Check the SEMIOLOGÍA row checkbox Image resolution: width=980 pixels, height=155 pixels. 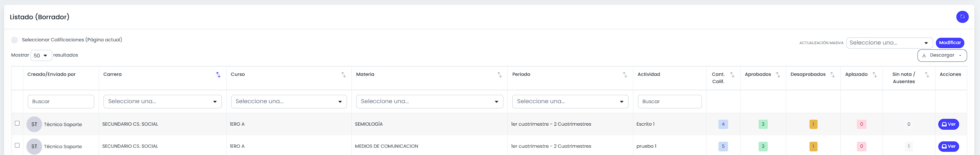coord(17,123)
